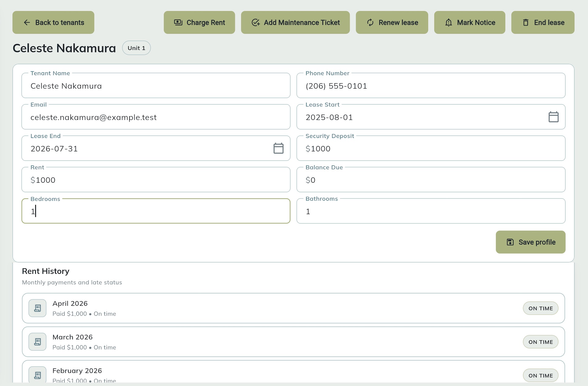The image size is (588, 386).
Task: Click the ON TIME badge for April 2026
Action: coord(541,308)
